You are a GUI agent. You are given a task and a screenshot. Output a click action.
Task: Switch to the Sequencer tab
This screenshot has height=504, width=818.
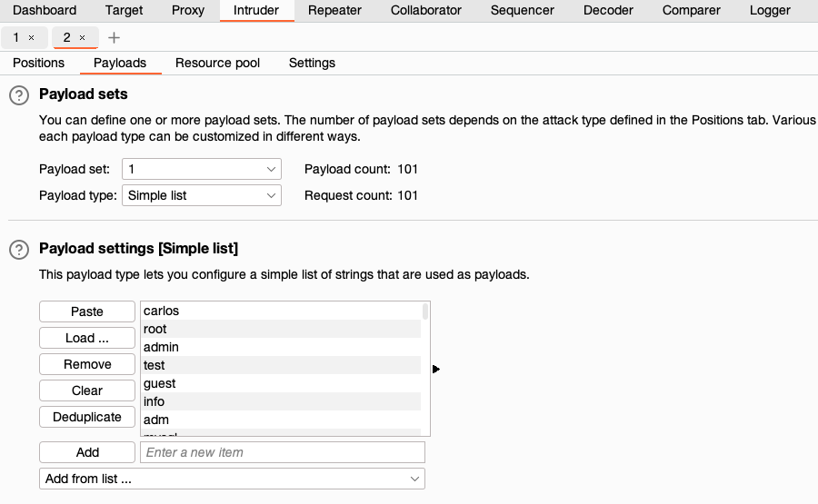tap(523, 10)
